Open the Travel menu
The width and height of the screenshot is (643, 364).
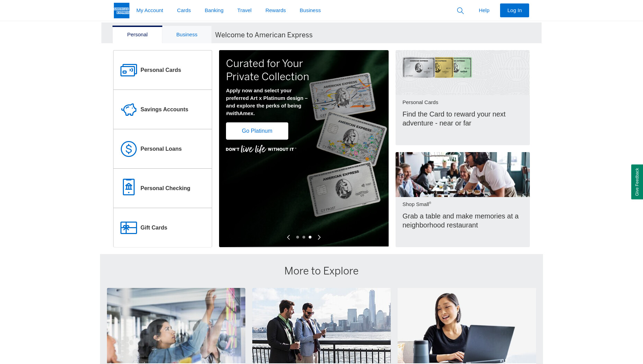[244, 10]
